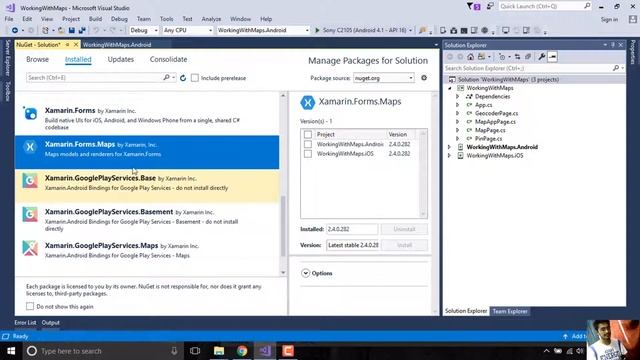640x360 pixels.
Task: Switch to the Updates tab
Action: coord(120,59)
